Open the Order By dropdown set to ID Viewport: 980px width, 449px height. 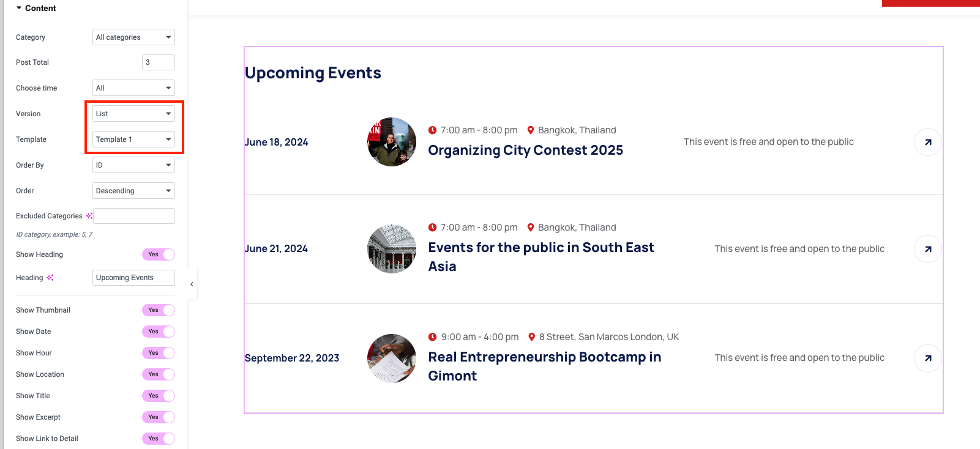(133, 165)
